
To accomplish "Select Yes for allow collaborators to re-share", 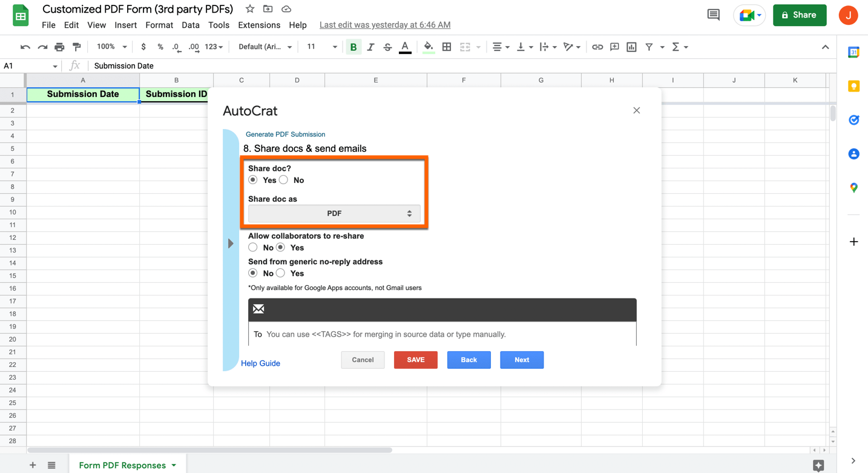I will coord(281,247).
